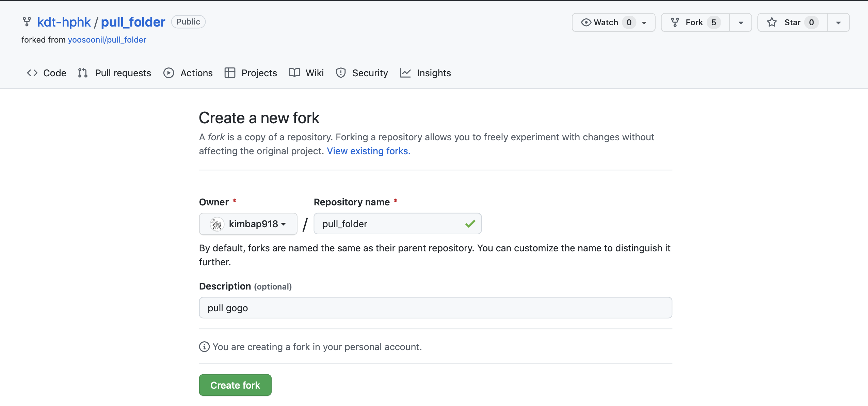Switch to the Projects tab
This screenshot has height=406, width=868.
pyautogui.click(x=251, y=73)
